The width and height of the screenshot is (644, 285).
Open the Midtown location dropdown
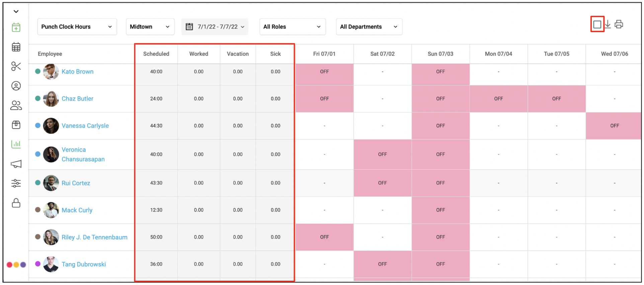coord(150,27)
